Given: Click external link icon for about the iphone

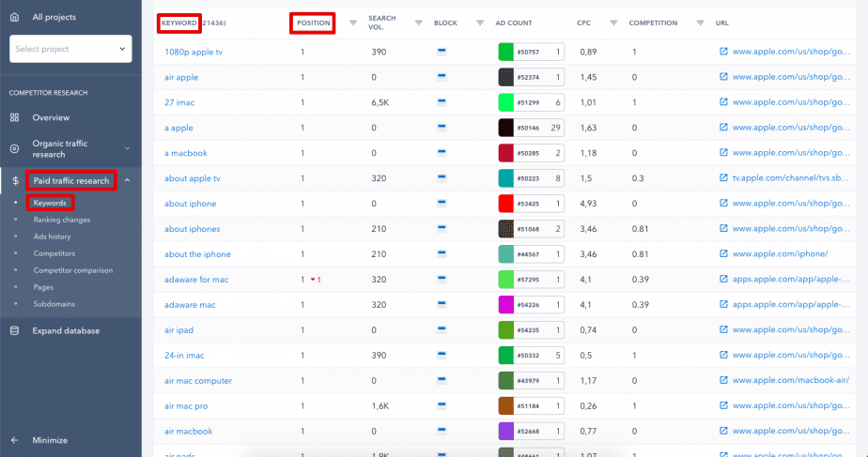Looking at the screenshot, I should (x=723, y=253).
